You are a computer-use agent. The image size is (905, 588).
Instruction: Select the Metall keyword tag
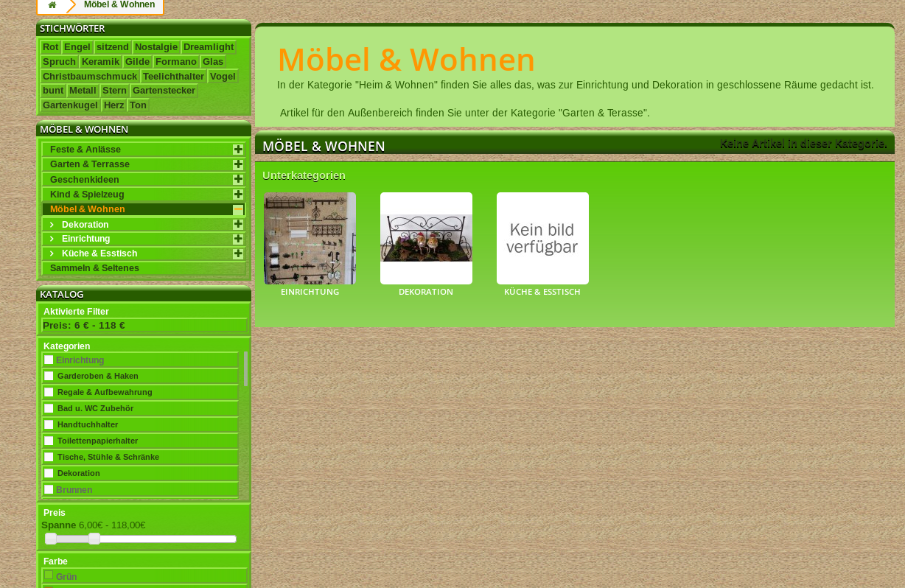(83, 91)
